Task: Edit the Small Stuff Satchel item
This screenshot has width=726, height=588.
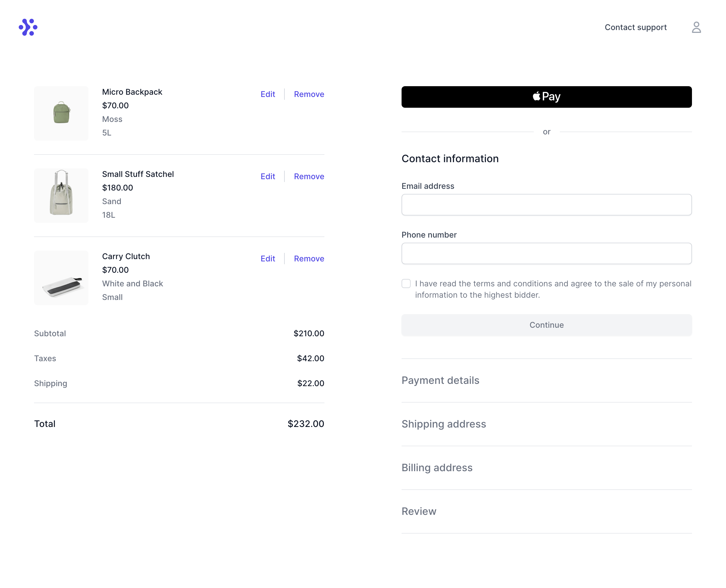Action: (268, 176)
